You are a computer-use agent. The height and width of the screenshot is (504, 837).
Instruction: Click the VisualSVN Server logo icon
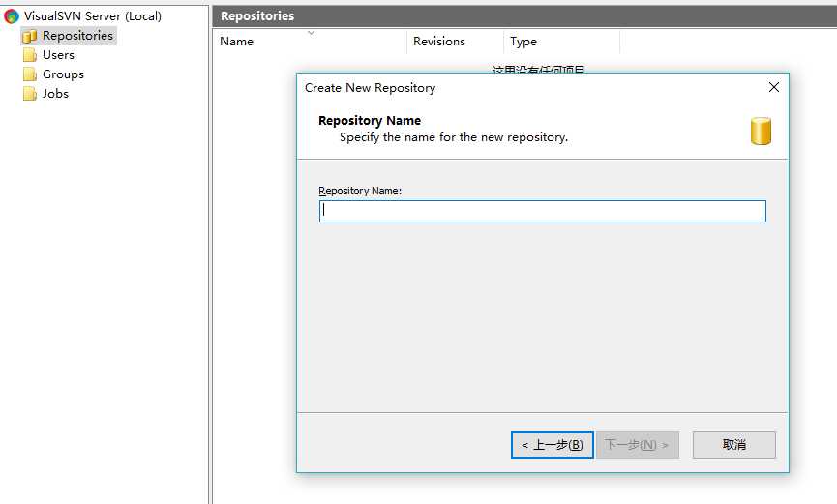[x=12, y=16]
